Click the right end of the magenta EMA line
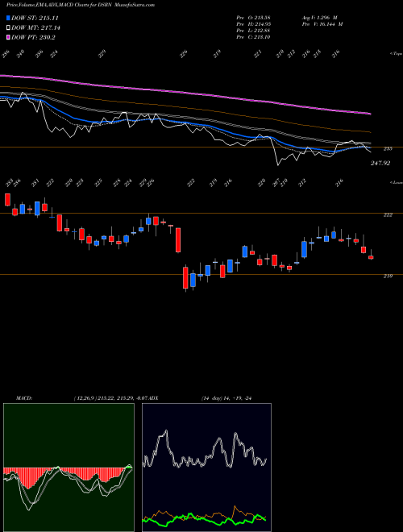 [370, 114]
